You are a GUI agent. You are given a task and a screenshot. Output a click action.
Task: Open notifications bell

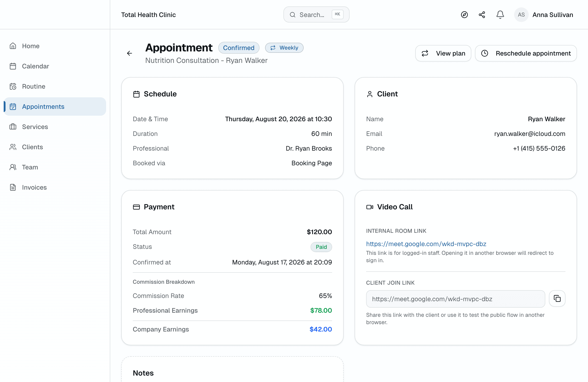(x=500, y=15)
